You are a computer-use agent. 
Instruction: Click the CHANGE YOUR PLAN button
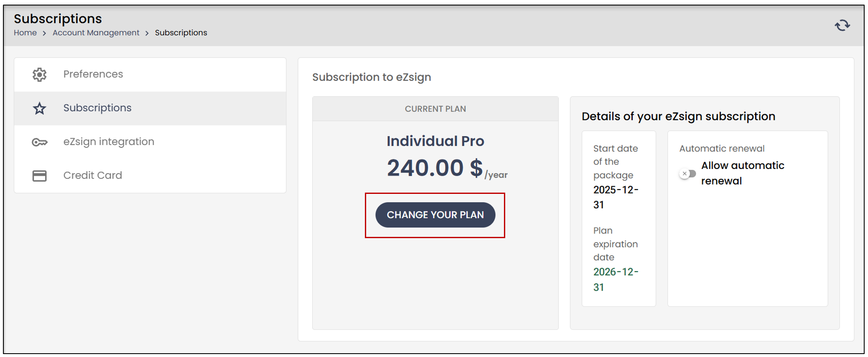pyautogui.click(x=435, y=215)
